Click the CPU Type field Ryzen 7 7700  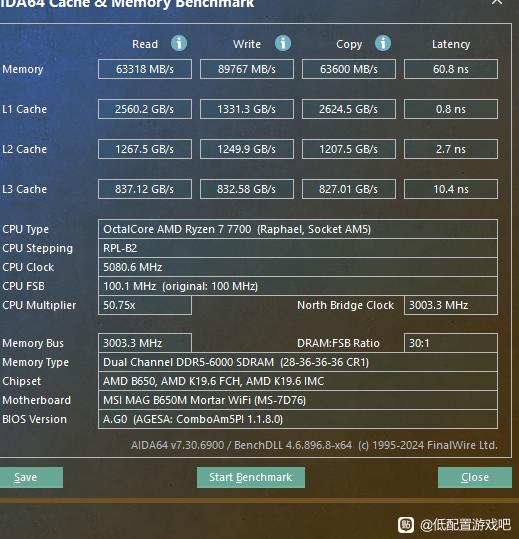coord(298,229)
